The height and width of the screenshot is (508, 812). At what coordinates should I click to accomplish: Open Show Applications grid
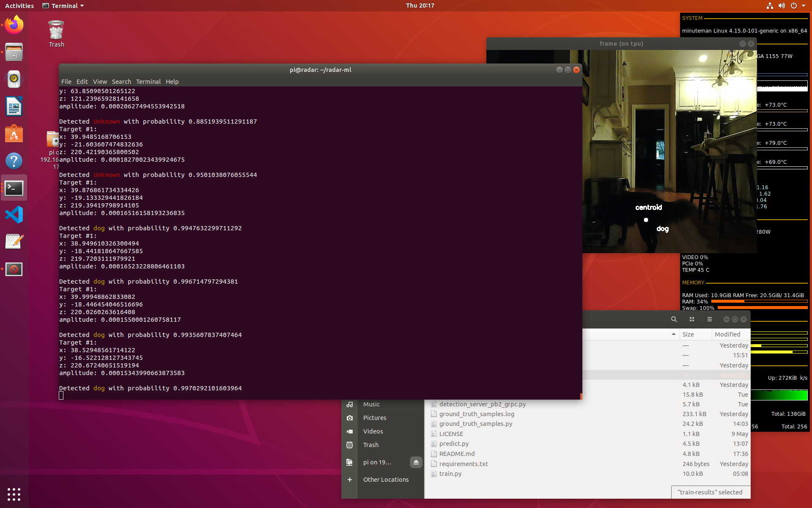tap(14, 494)
